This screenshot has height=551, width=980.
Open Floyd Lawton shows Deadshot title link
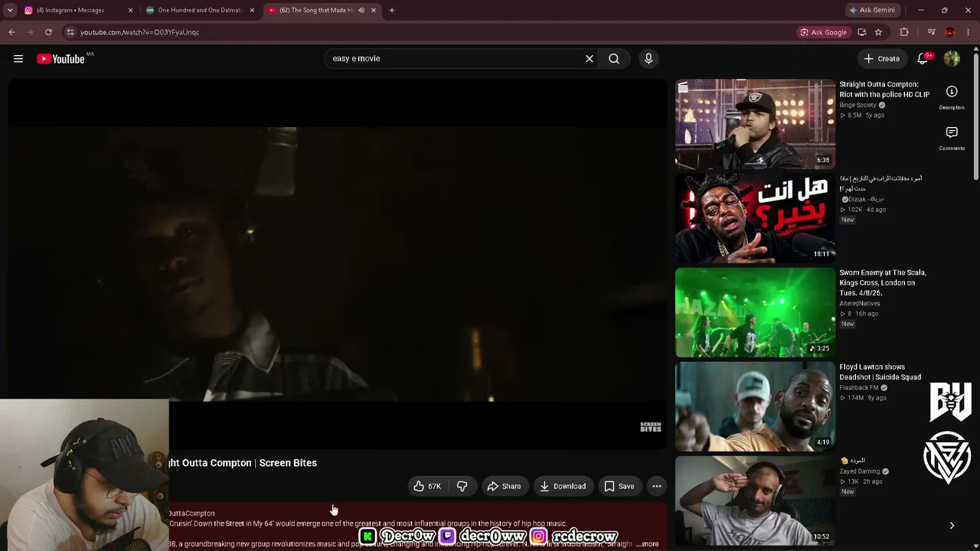[x=880, y=372]
